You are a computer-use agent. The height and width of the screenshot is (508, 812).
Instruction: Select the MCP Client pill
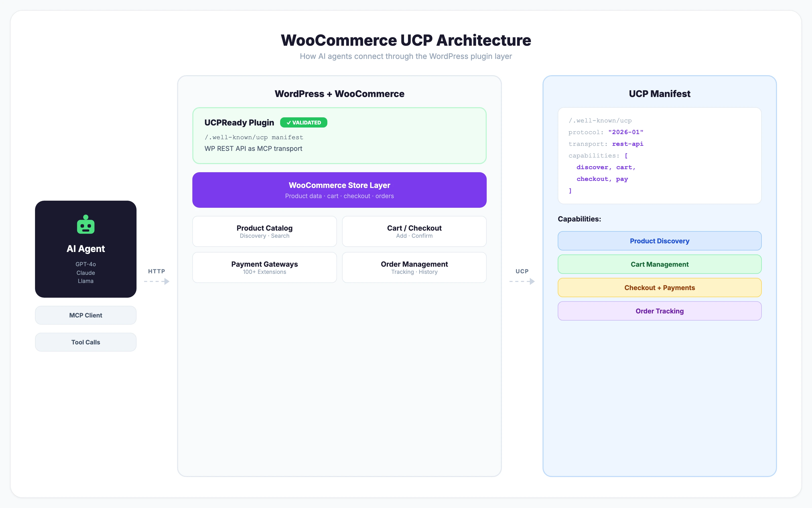click(x=86, y=315)
